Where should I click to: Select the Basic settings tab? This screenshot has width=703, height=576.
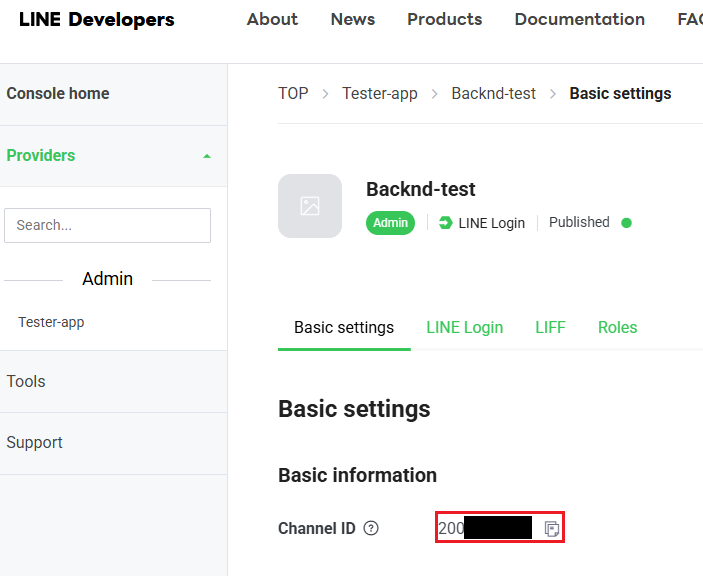coord(344,328)
